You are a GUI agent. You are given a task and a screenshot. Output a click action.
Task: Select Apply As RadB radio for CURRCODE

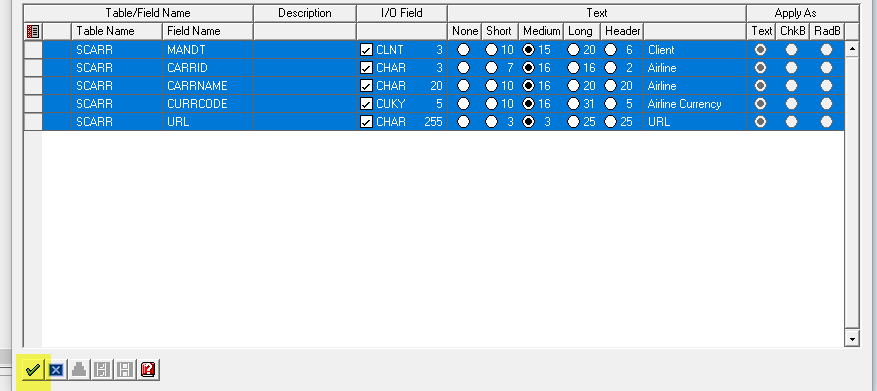[826, 103]
